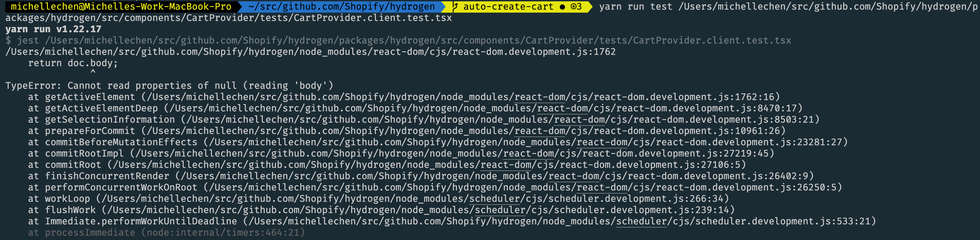980x240 pixels.
Task: Click the '$ jest' command line
Action: pos(398,40)
